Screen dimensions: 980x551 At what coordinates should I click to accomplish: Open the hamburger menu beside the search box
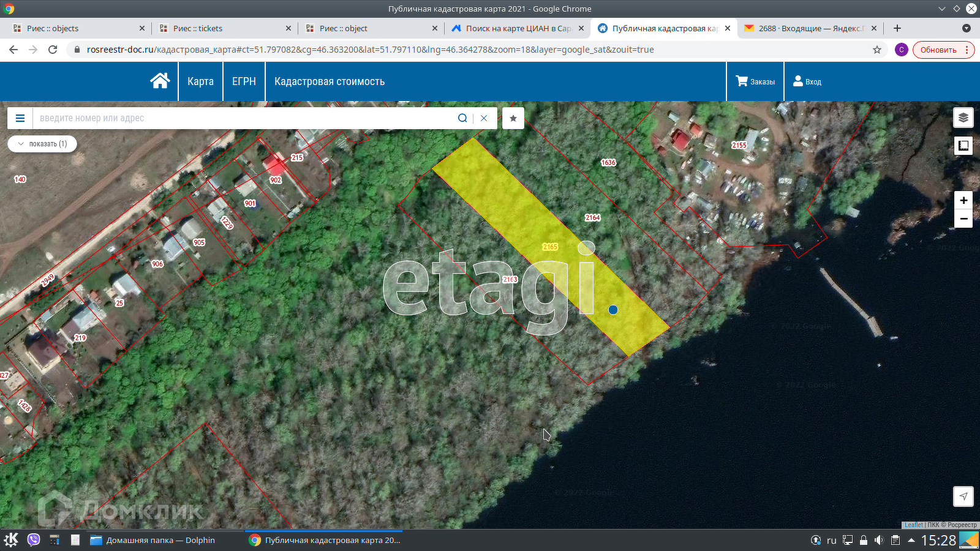point(20,118)
